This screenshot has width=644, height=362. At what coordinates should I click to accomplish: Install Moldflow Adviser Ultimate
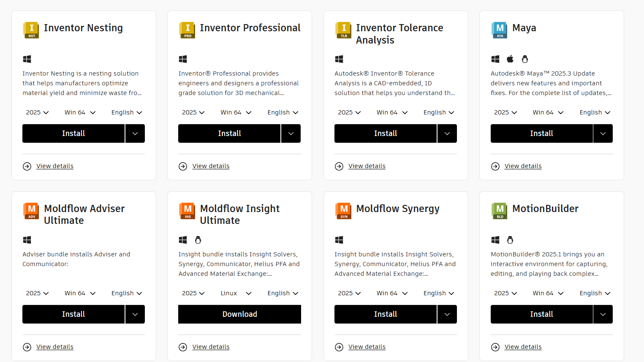tap(73, 314)
